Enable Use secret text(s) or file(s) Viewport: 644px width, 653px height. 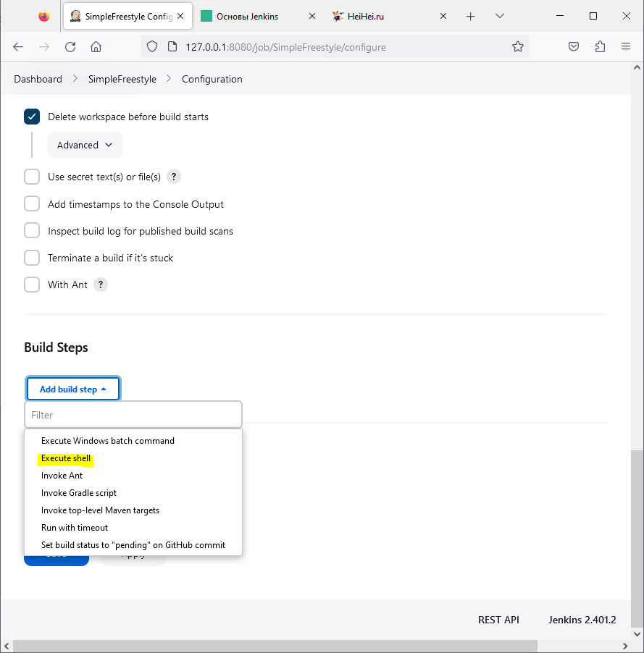coord(32,177)
